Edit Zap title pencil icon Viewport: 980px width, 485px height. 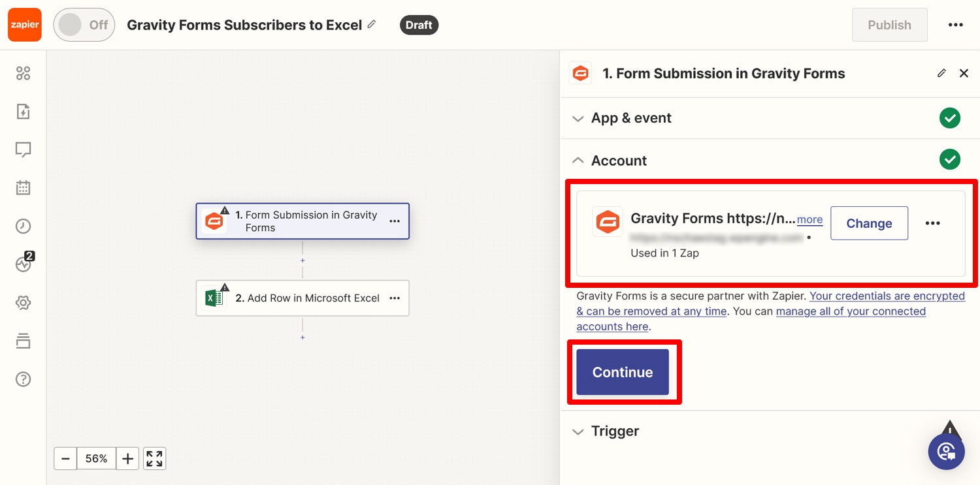[x=372, y=24]
